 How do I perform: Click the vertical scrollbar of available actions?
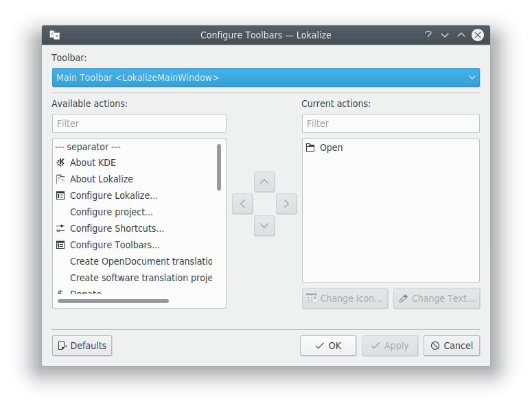click(219, 167)
